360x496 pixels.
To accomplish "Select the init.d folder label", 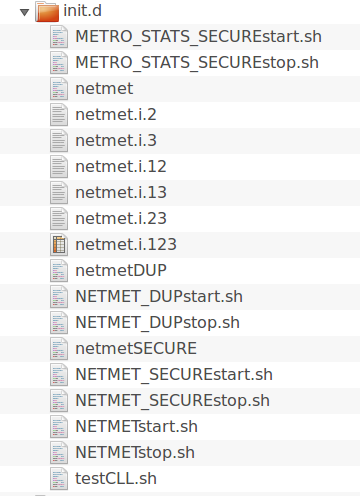I will coord(82,11).
